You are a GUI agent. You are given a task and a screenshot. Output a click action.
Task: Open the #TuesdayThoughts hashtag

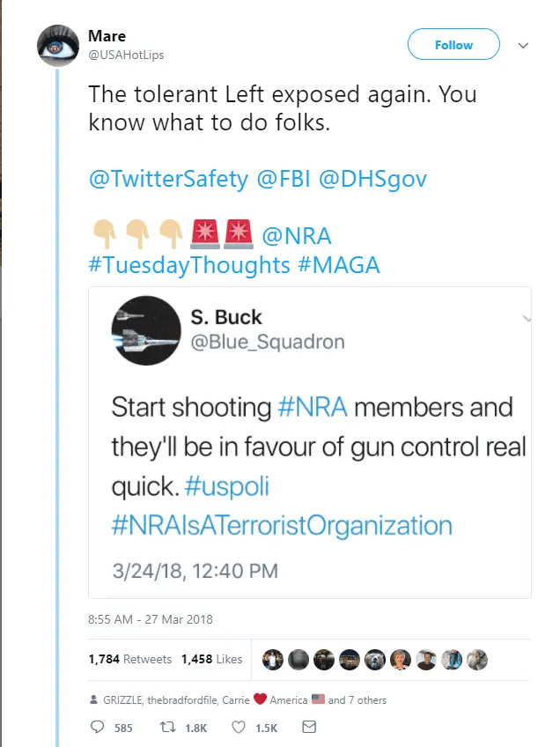pyautogui.click(x=188, y=264)
